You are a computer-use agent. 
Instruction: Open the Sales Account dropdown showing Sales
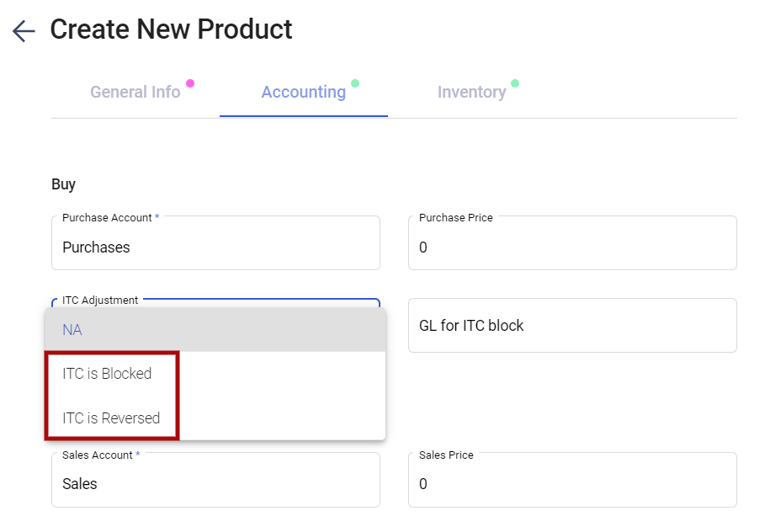[x=215, y=480]
